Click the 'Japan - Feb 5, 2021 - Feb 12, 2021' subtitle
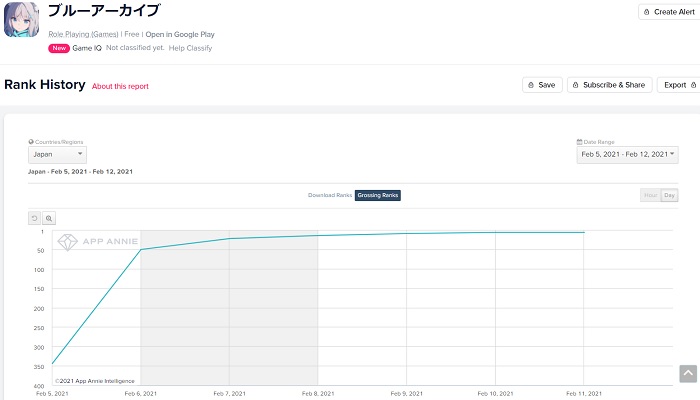 coord(80,171)
